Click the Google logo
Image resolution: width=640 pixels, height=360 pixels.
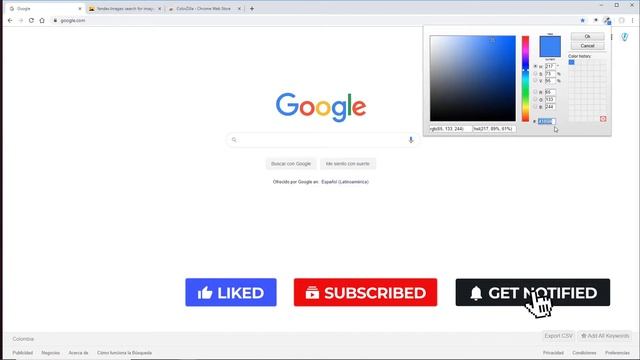point(321,107)
